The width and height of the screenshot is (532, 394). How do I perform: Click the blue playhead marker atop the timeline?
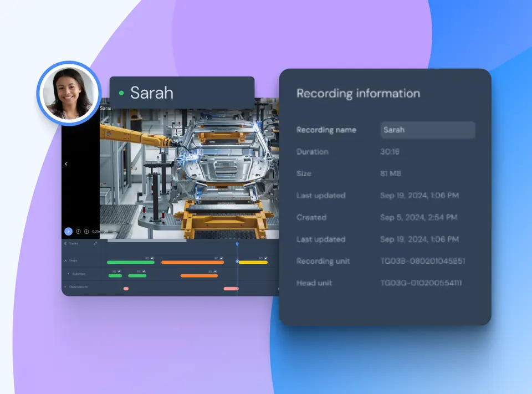pyautogui.click(x=237, y=244)
